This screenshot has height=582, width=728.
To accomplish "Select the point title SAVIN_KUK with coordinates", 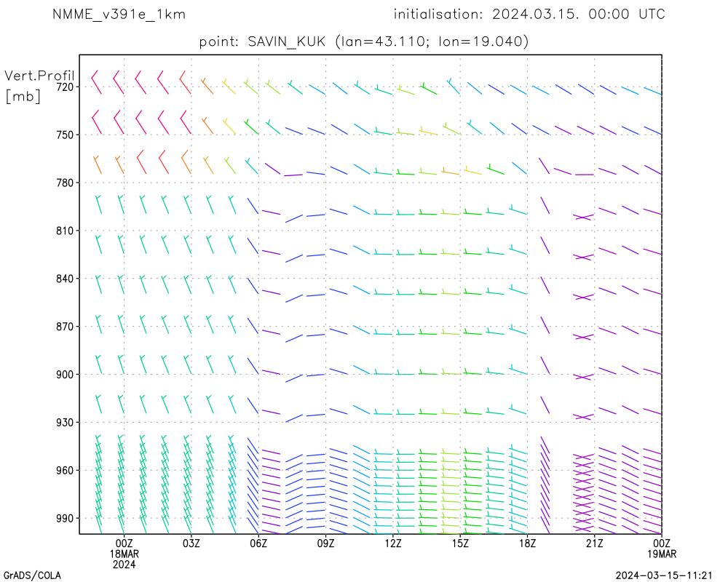I will pyautogui.click(x=364, y=41).
